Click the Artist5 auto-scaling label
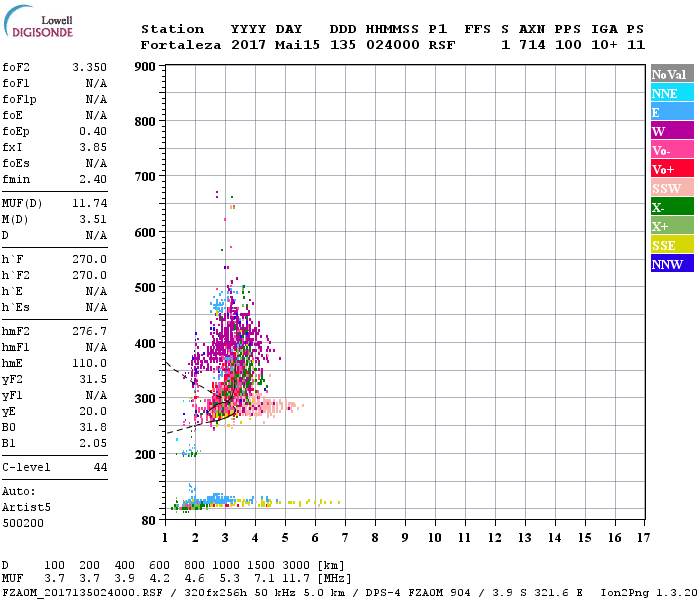Screen dimensions: 700x600 point(26,507)
